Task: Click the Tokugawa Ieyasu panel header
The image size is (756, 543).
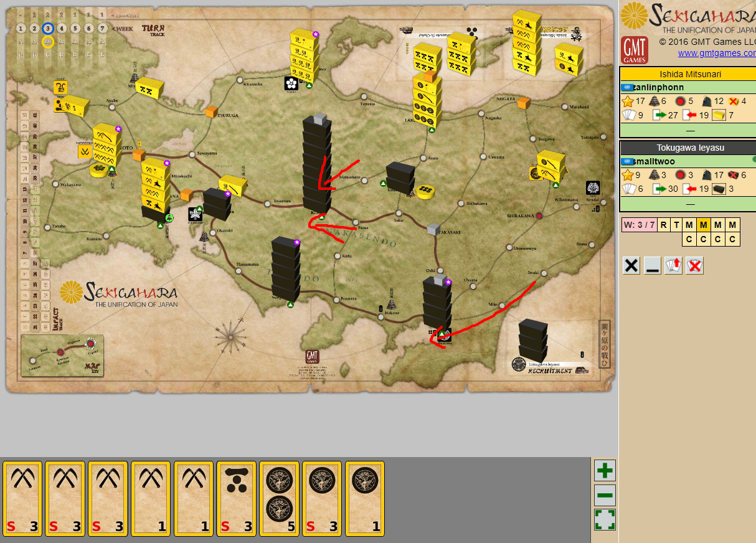Action: (687, 148)
